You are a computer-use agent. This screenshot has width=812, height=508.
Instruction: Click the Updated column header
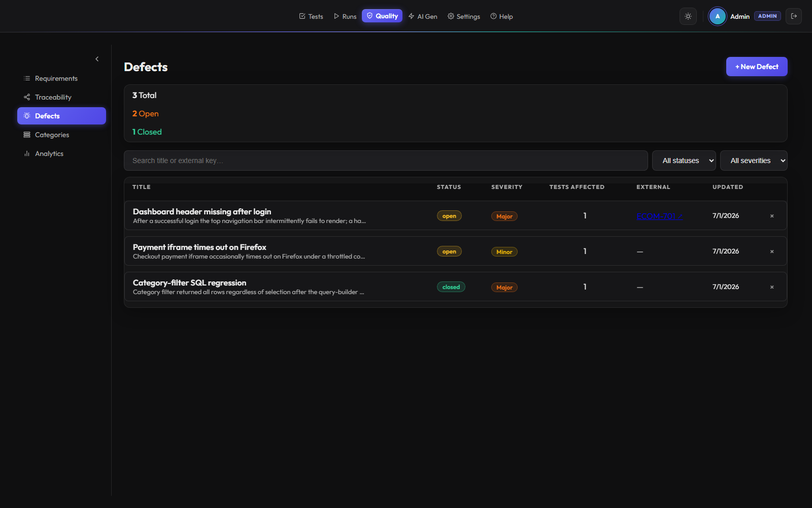(728, 187)
